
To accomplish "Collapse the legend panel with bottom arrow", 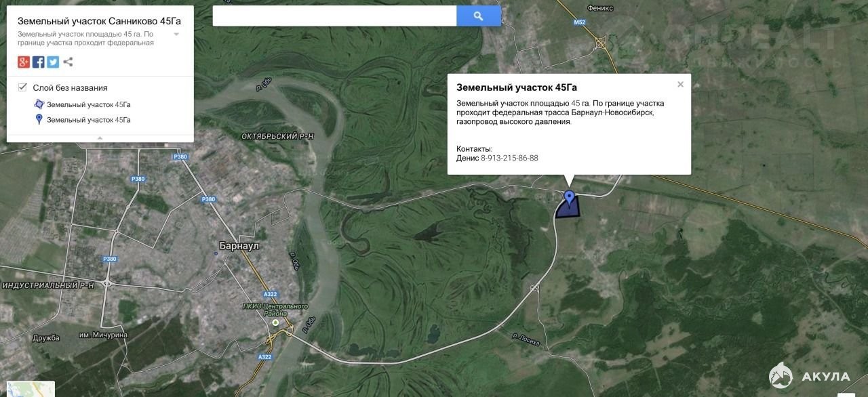I will tap(100, 138).
